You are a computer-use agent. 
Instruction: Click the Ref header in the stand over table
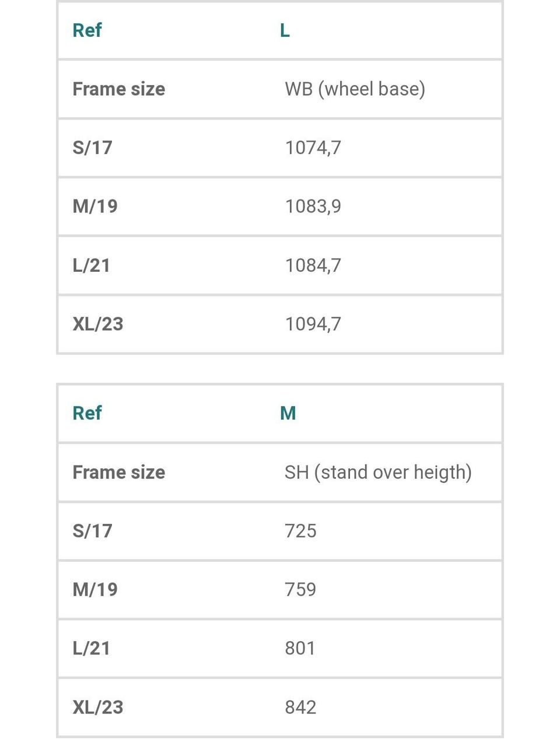tap(87, 414)
